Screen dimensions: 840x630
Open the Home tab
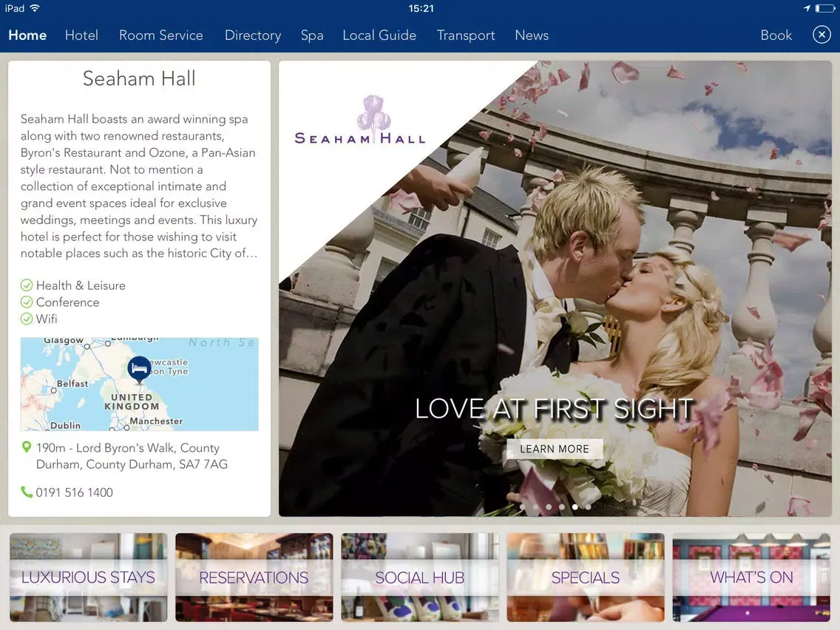click(x=27, y=35)
